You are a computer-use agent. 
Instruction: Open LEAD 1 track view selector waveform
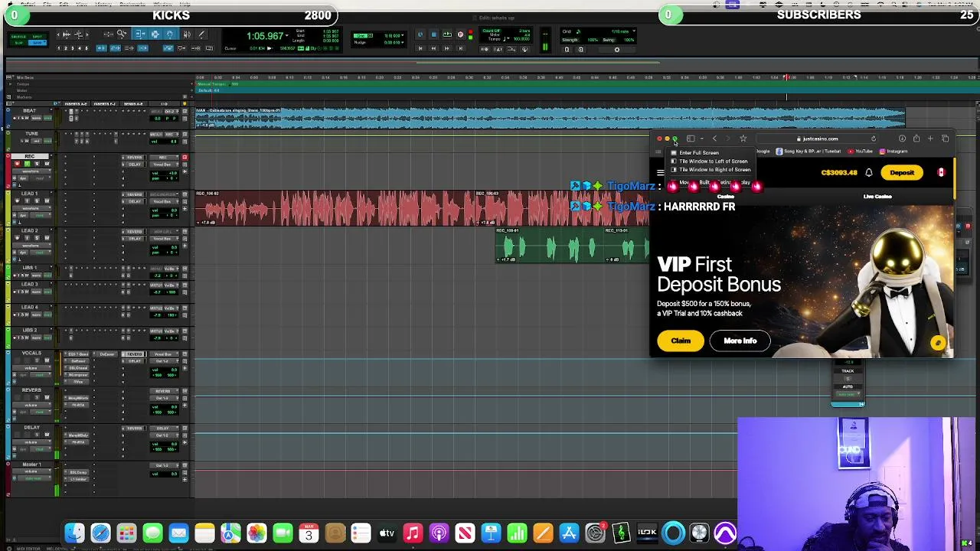click(31, 208)
